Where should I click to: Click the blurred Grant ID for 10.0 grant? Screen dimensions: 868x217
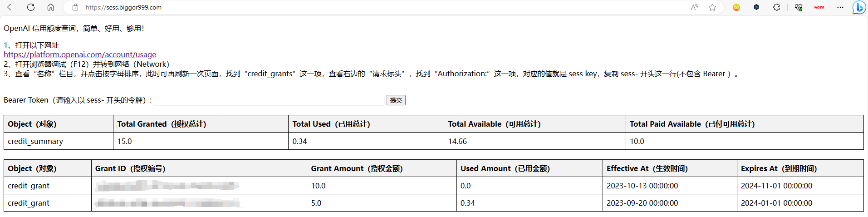click(167, 186)
